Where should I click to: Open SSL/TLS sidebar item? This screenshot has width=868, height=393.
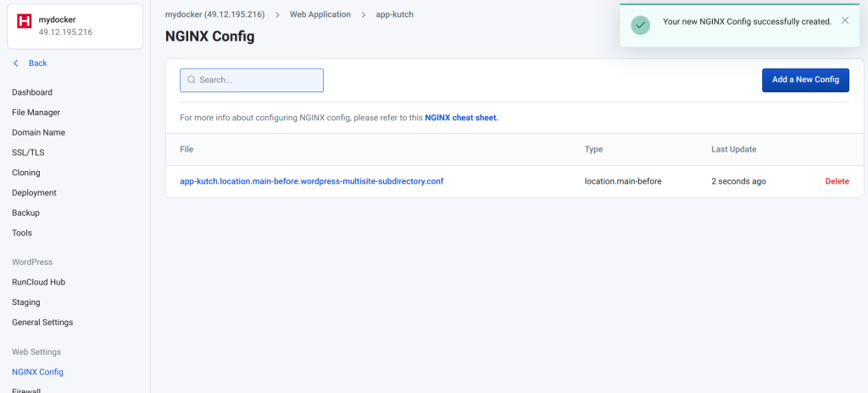(28, 152)
